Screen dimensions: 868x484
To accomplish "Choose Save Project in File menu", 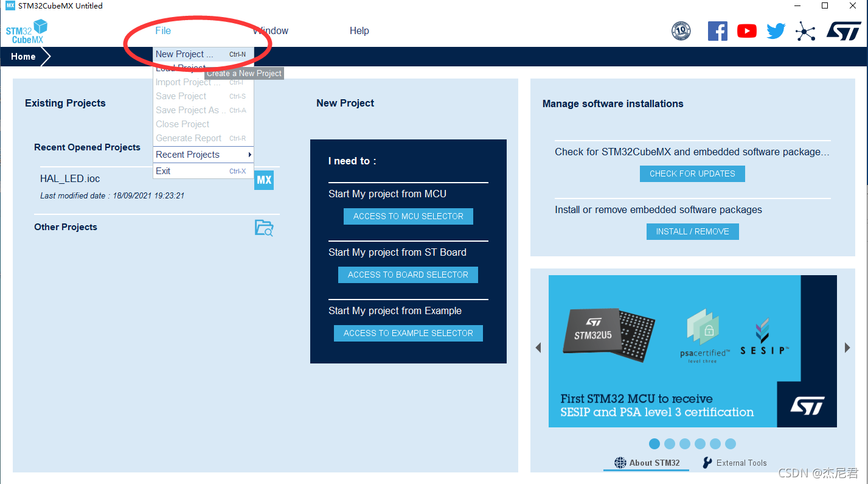I will point(203,96).
